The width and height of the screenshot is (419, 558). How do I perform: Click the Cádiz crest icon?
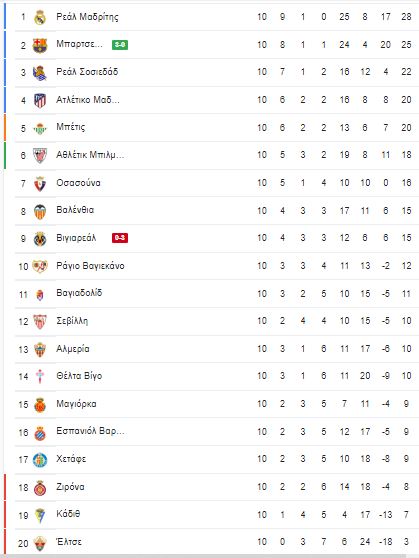point(40,516)
